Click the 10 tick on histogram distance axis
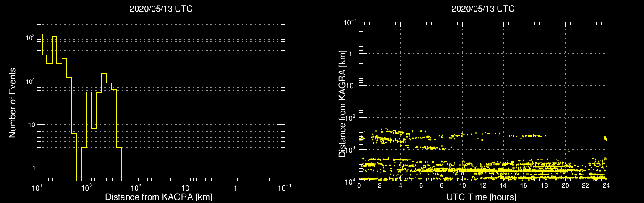This screenshot has width=644, height=203. tap(186, 188)
